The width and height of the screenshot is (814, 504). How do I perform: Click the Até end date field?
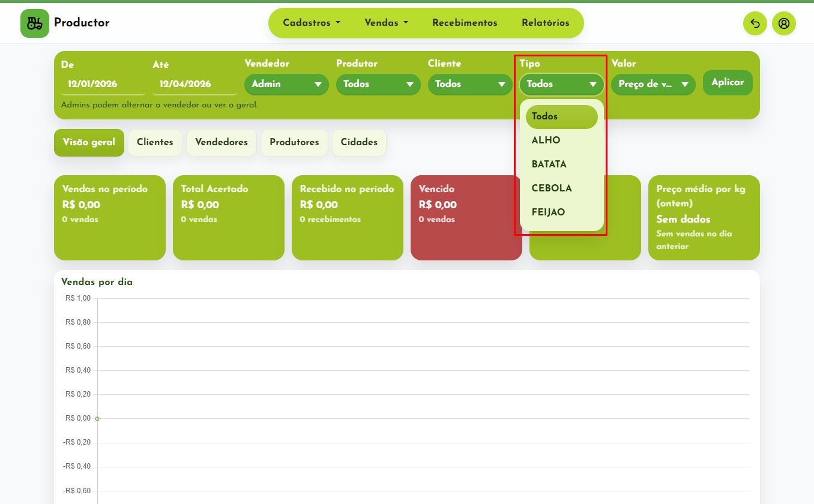(194, 84)
